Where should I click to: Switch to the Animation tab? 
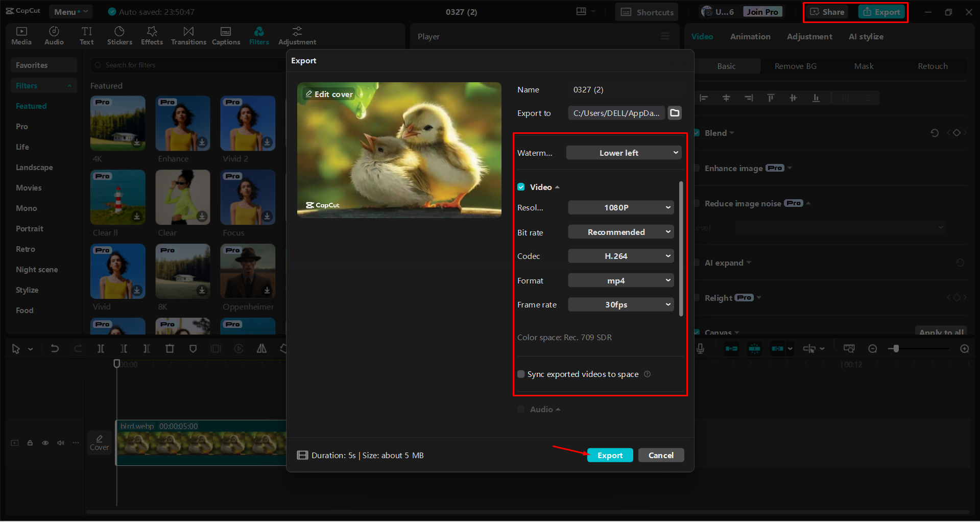point(750,36)
